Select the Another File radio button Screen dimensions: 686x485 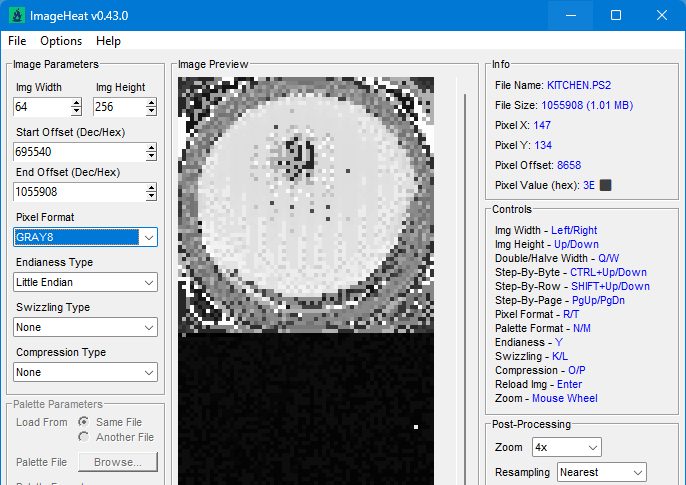click(84, 437)
